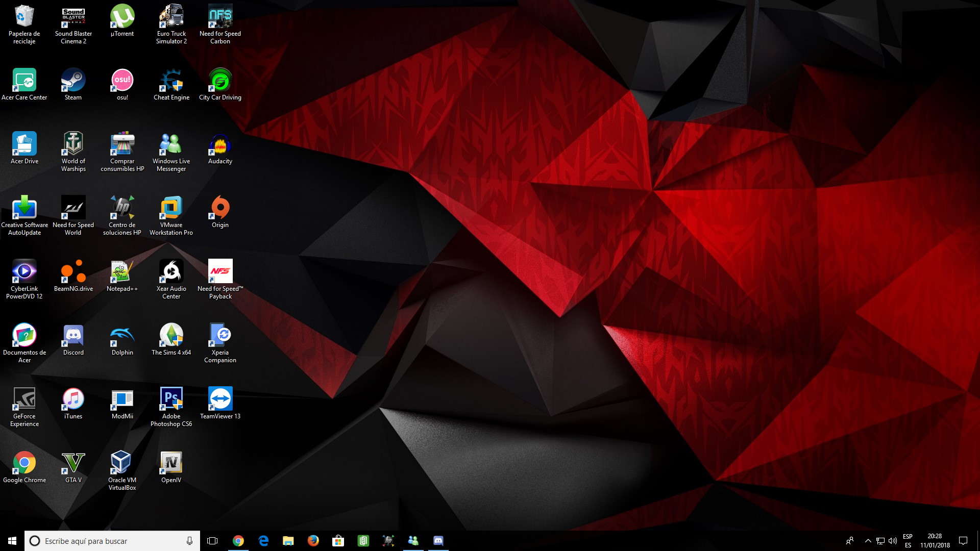
Task: Click the Dolphin emulator icon
Action: (x=122, y=339)
